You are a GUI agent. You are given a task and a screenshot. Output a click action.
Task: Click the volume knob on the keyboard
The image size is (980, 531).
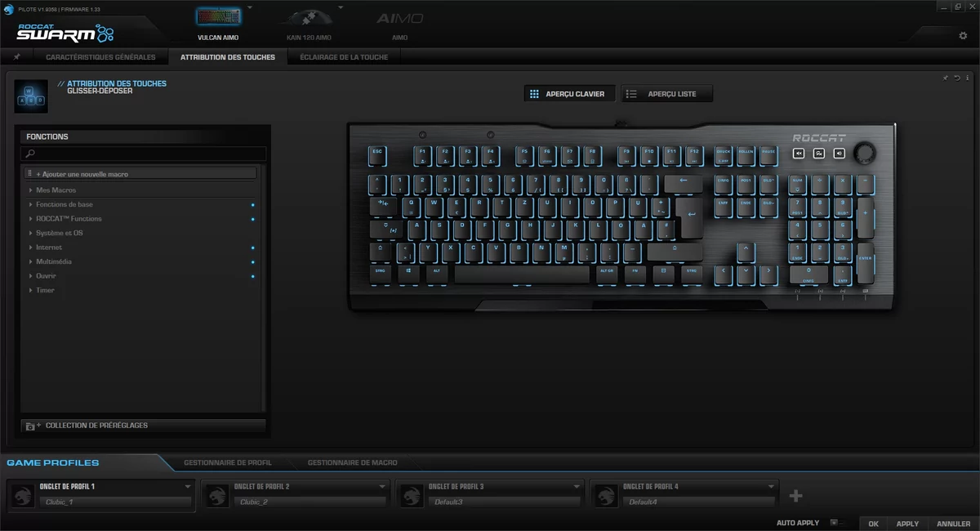click(865, 152)
